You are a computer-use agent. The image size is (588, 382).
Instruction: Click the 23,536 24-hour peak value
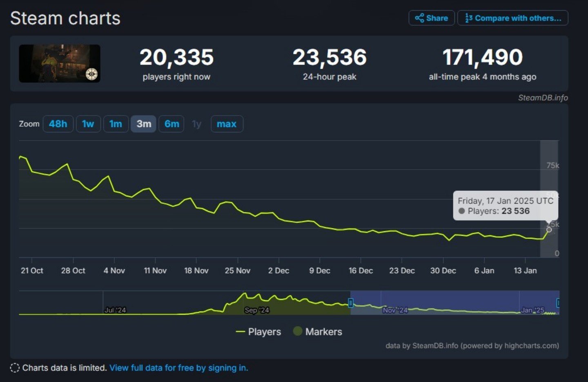tap(330, 57)
